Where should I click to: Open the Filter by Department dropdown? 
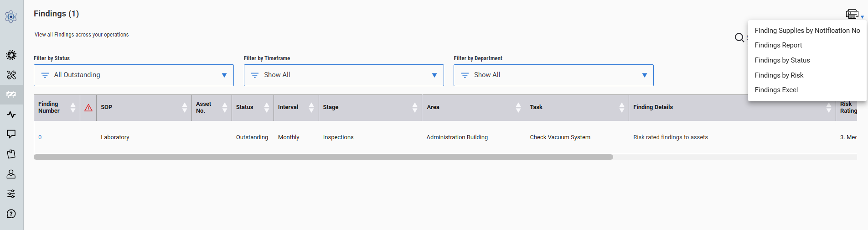pyautogui.click(x=553, y=75)
